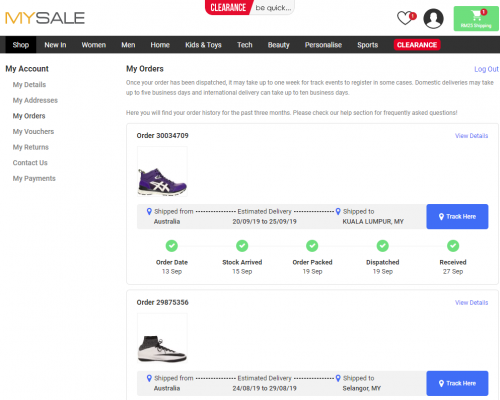The height and width of the screenshot is (400, 500).
Task: Go to My Details
Action: (x=29, y=85)
